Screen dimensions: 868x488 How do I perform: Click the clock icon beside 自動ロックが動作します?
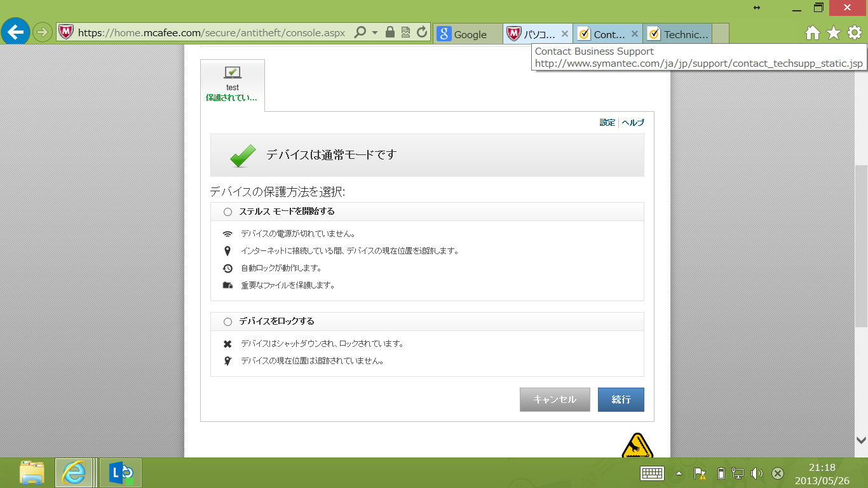tap(228, 268)
